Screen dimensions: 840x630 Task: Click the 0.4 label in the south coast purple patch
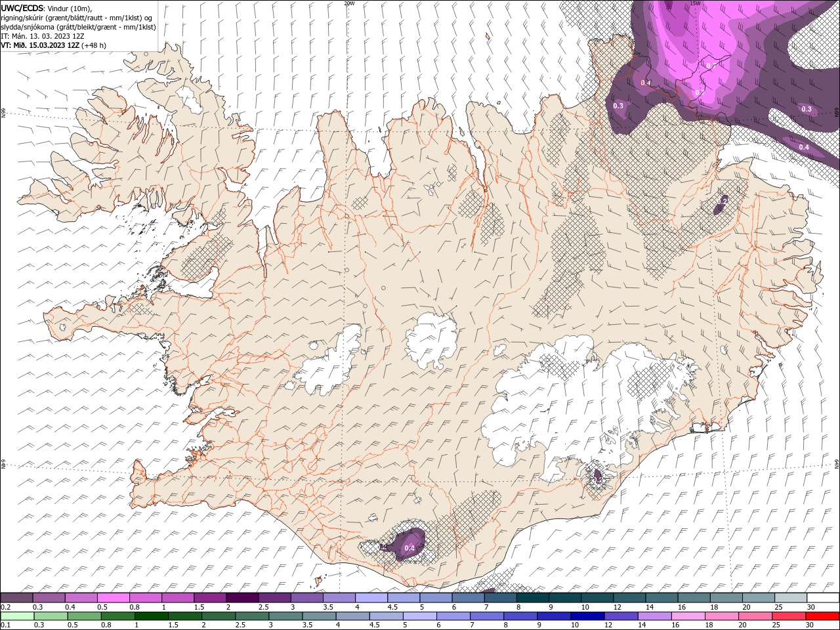409,548
